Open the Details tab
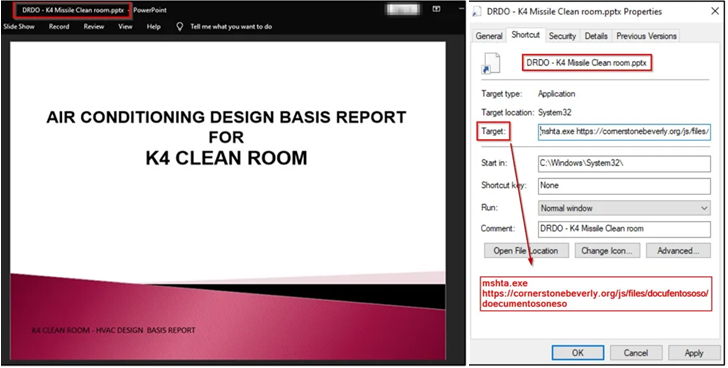 [x=596, y=36]
